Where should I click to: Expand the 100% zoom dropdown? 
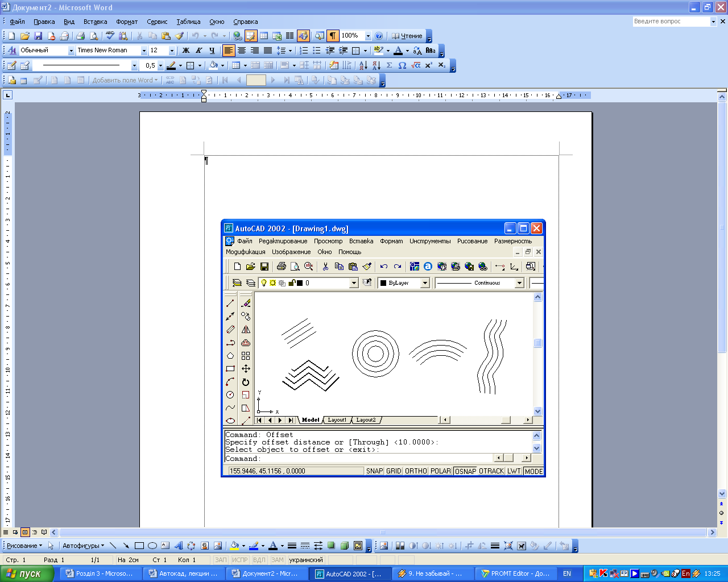coord(368,36)
